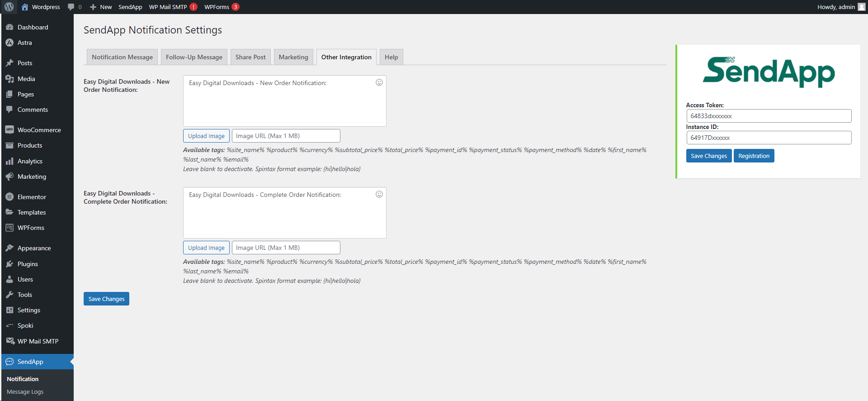The height and width of the screenshot is (401, 868).
Task: Click the WP Mail SMTP envelope icon
Action: [x=10, y=341]
